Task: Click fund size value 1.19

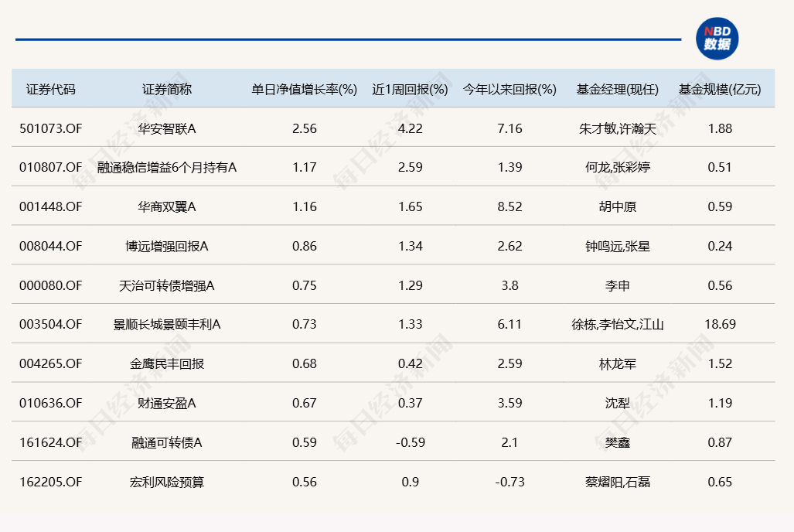Action: point(720,404)
